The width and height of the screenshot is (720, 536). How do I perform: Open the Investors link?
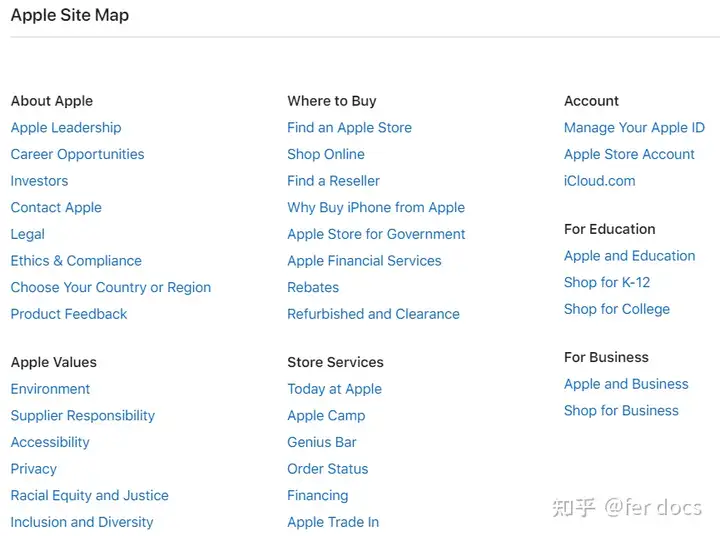click(39, 181)
